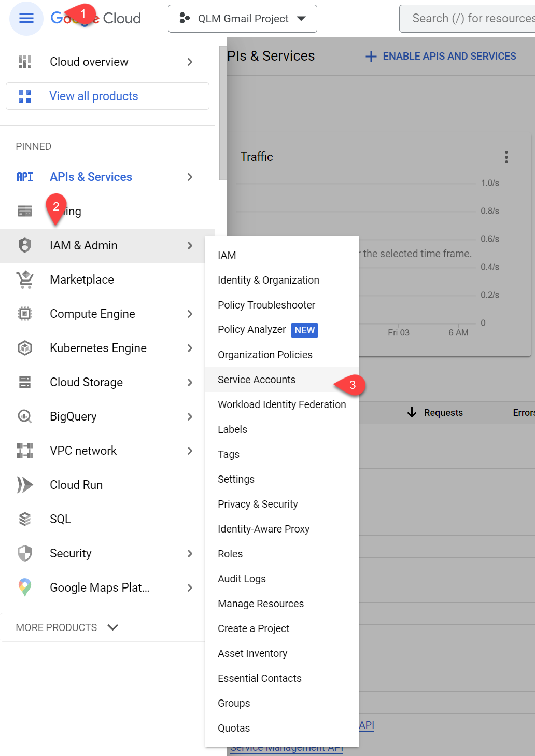This screenshot has height=756, width=535.
Task: Click the plus icon for Enable APIs
Action: [371, 57]
